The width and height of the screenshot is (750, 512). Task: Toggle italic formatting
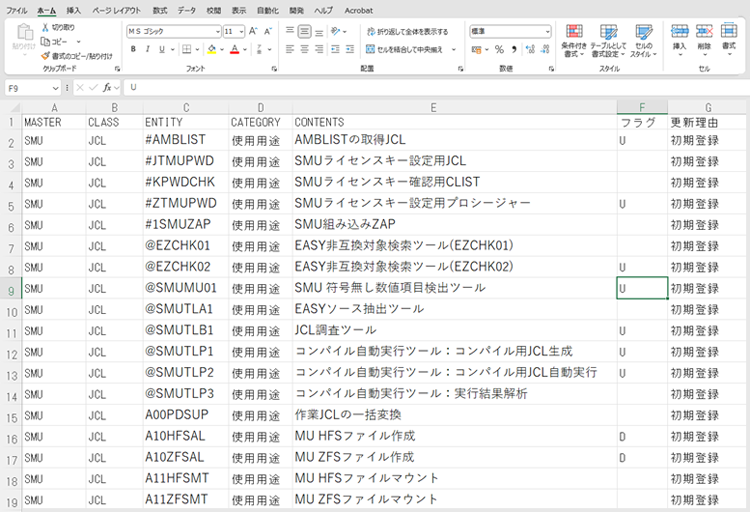point(147,49)
